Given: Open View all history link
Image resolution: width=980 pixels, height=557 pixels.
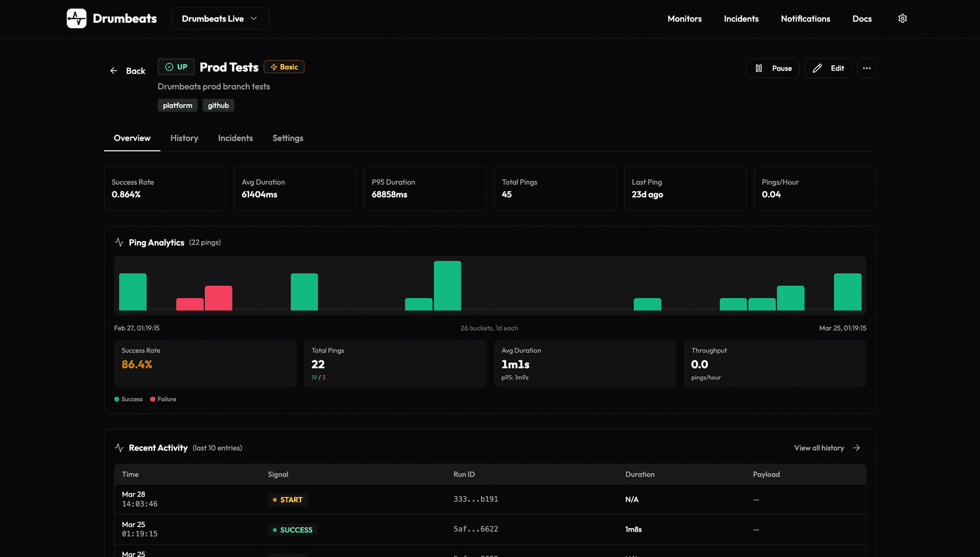Looking at the screenshot, I should click(x=827, y=448).
